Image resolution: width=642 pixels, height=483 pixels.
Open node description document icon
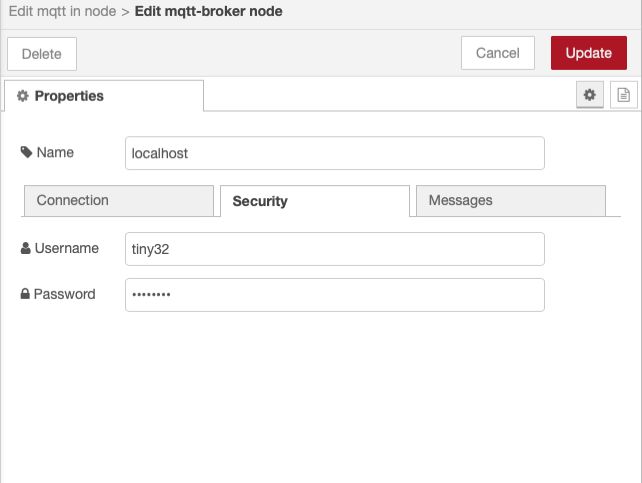pos(624,95)
